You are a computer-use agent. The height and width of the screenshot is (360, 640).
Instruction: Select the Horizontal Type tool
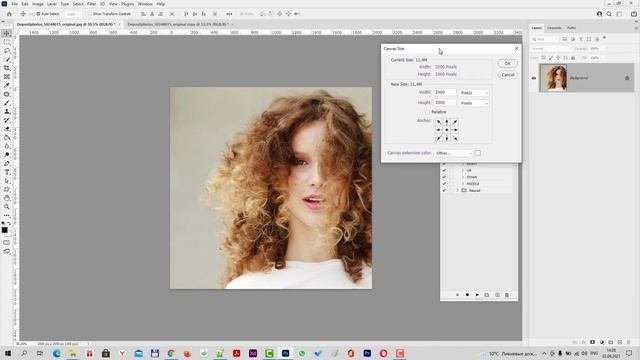(x=7, y=172)
